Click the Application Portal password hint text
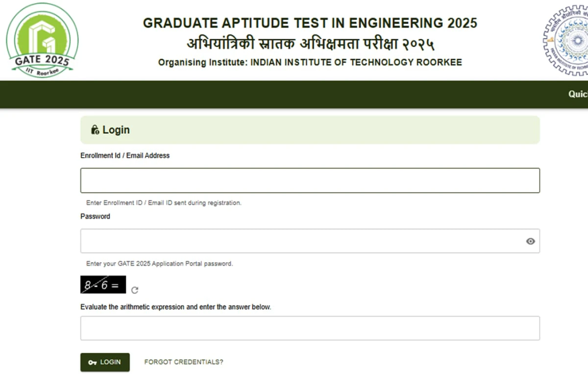The width and height of the screenshot is (588, 392). pyautogui.click(x=159, y=264)
